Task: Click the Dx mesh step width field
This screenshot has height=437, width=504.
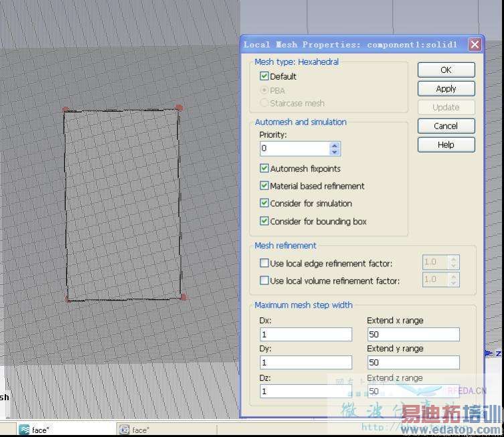Action: (x=306, y=335)
